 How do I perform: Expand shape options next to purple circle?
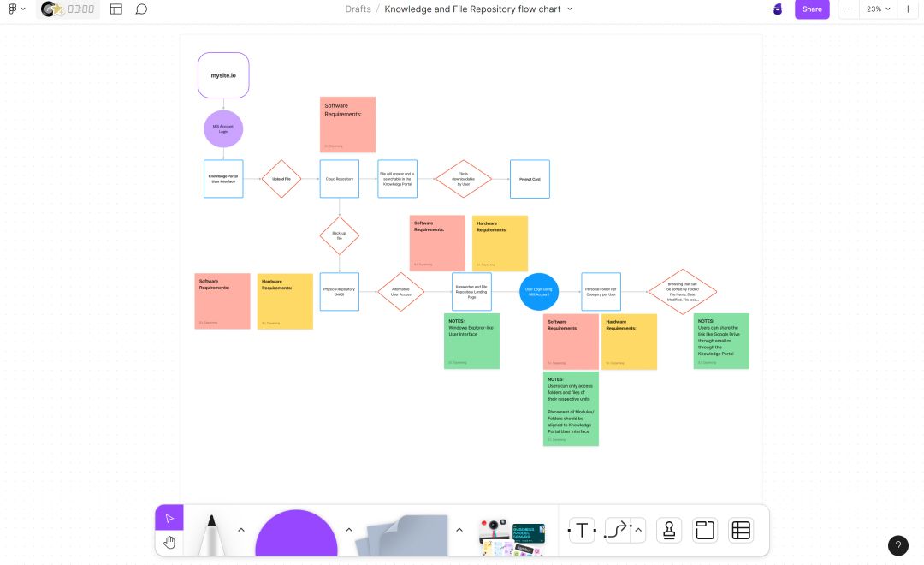(x=349, y=530)
